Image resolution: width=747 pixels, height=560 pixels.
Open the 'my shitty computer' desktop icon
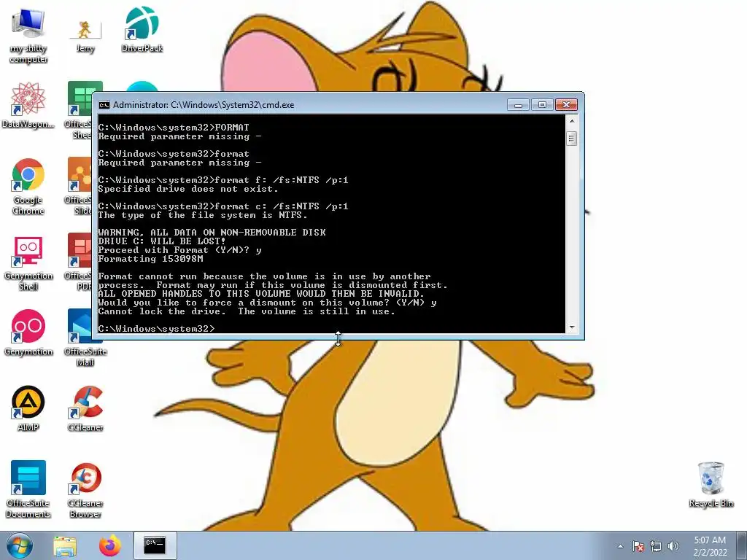pos(28,36)
